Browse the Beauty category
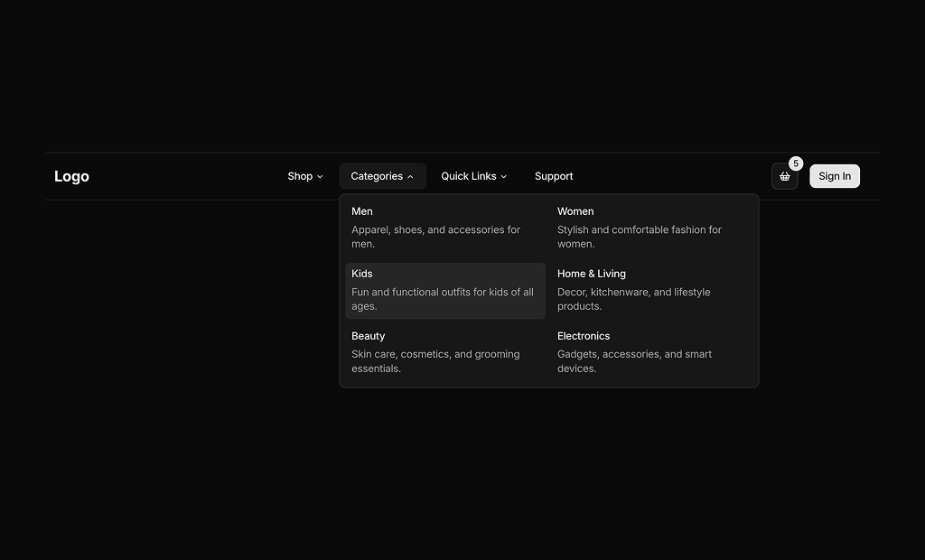 click(369, 336)
